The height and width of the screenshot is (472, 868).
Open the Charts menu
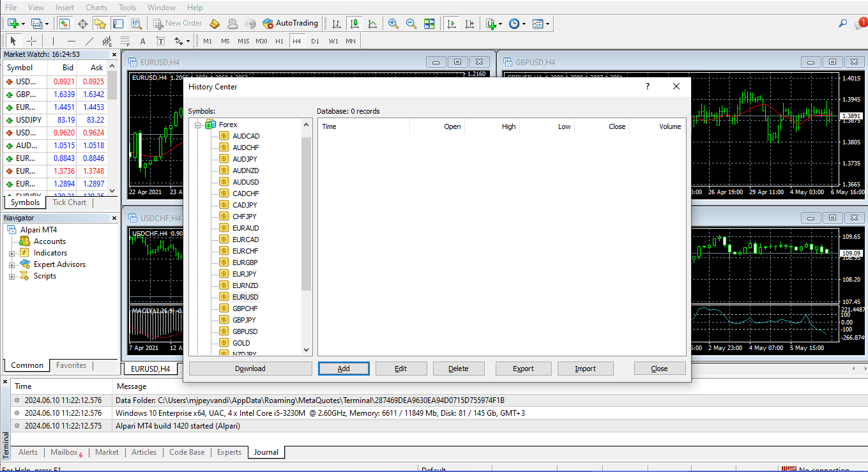click(x=96, y=8)
